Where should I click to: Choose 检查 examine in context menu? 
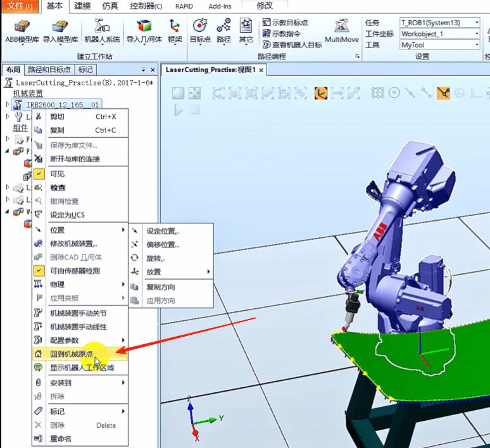pos(80,187)
